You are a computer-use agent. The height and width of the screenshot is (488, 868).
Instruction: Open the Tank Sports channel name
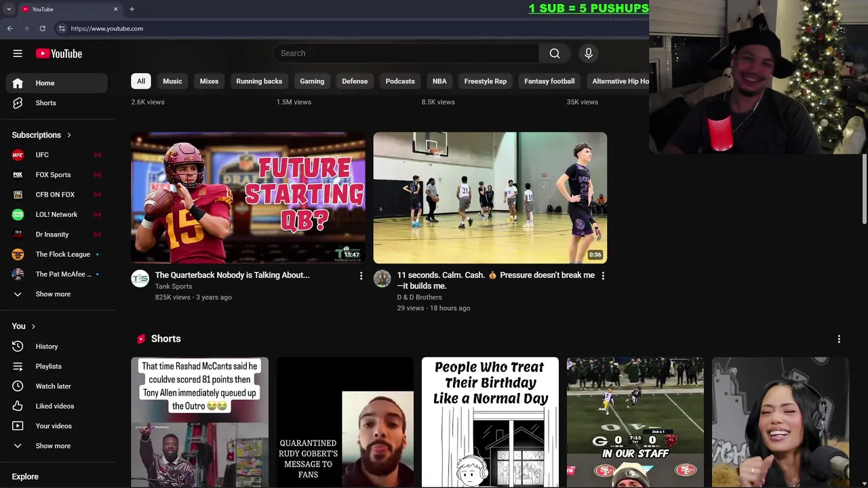(x=174, y=287)
